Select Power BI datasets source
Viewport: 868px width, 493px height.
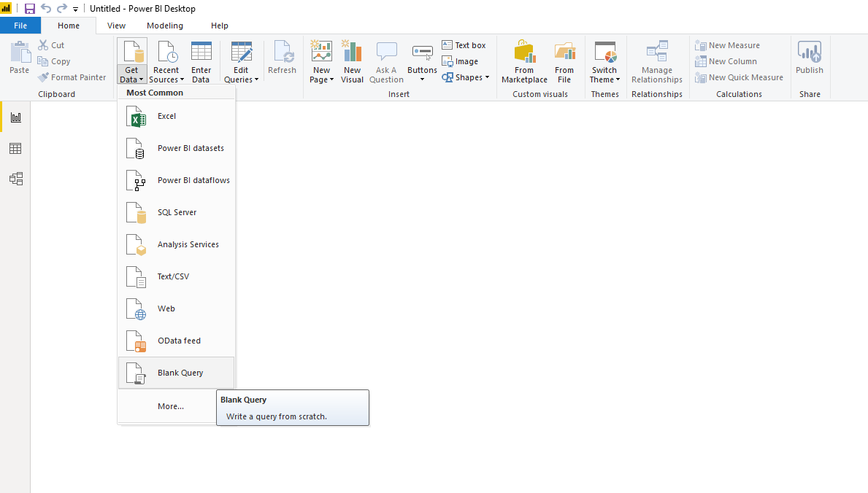pyautogui.click(x=176, y=148)
